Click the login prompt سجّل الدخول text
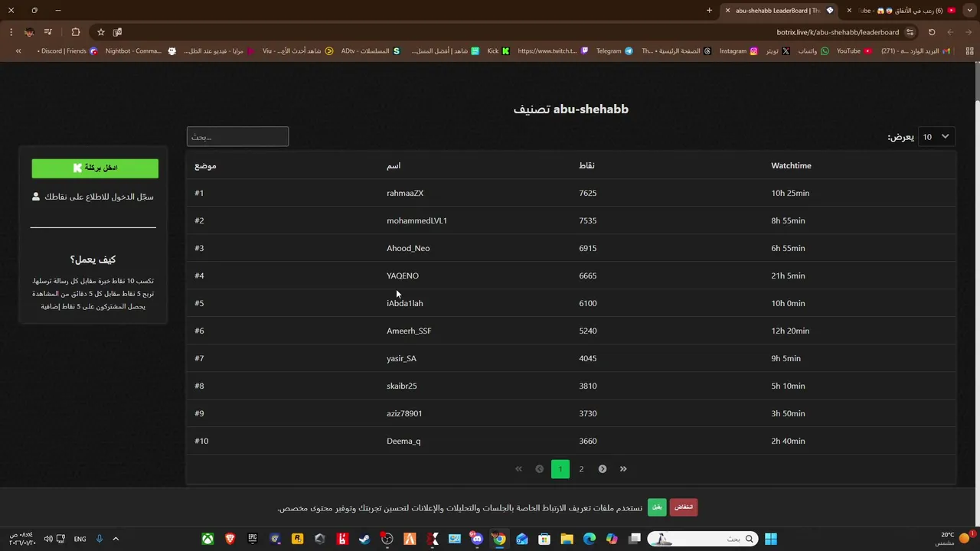The width and height of the screenshot is (980, 551). pos(99,197)
